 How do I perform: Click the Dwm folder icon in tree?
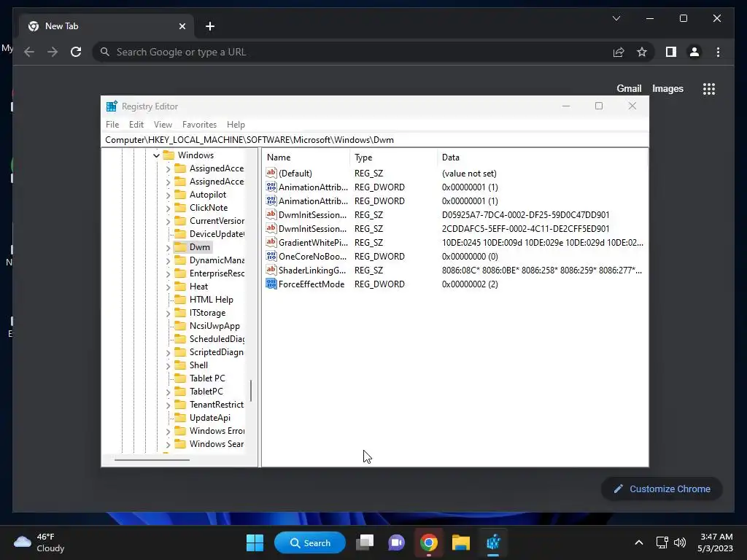click(180, 246)
